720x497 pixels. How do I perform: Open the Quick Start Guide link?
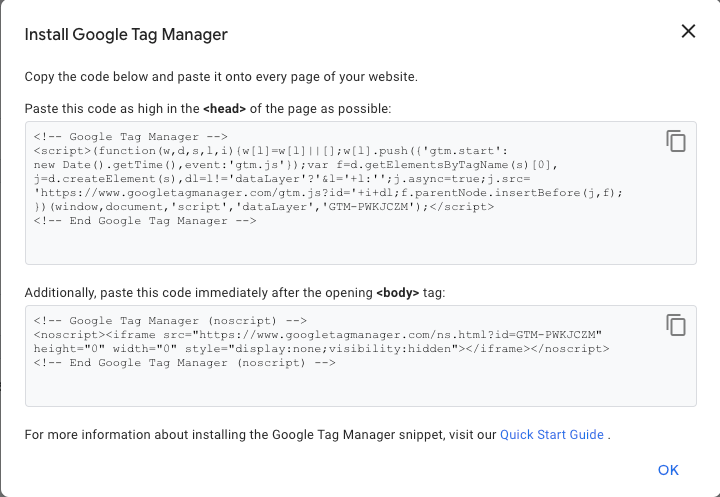(552, 435)
